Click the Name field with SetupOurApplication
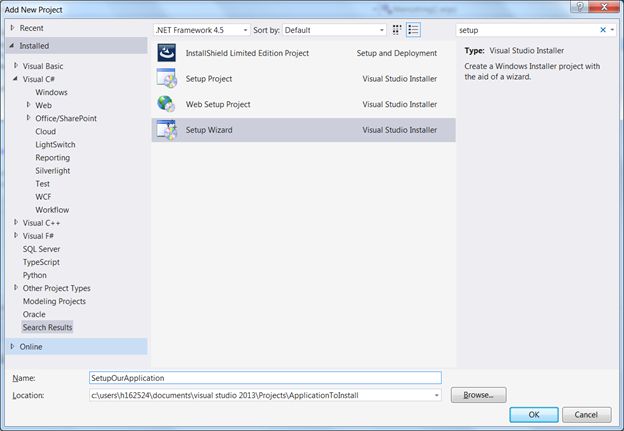This screenshot has height=431, width=624. 265,378
